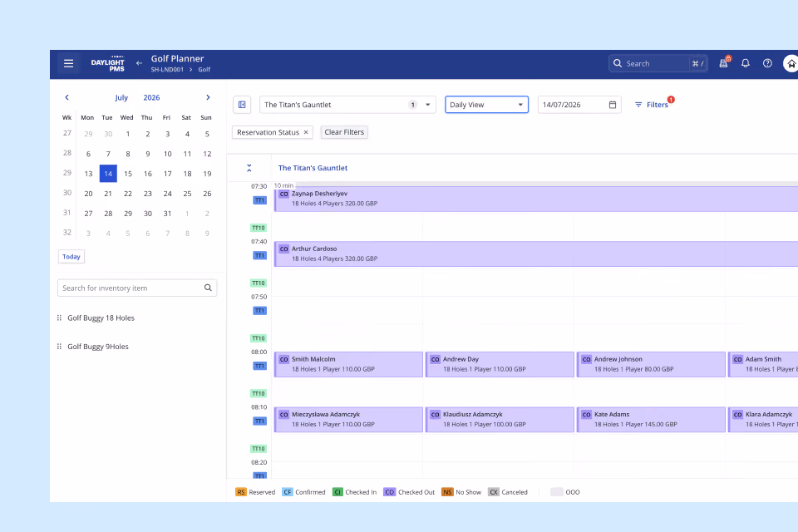This screenshot has width=798, height=532.
Task: Open Zaynap Desheriyev's 07:30 booking
Action: click(536, 199)
